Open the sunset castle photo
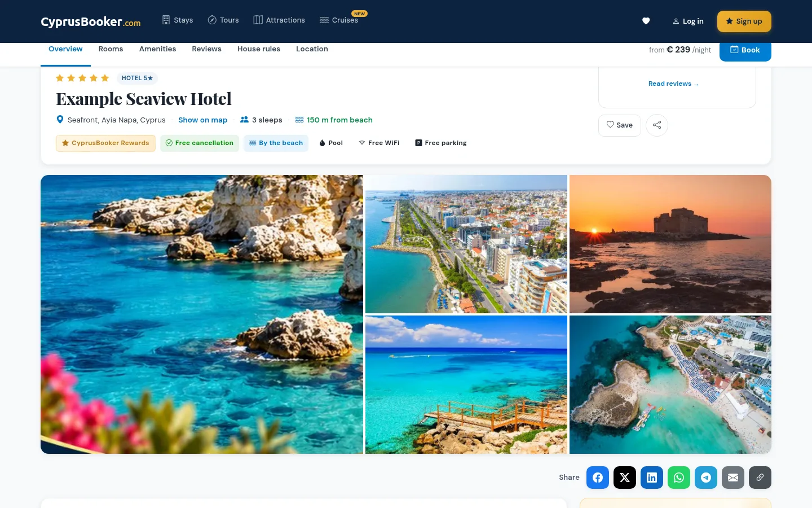 [670, 244]
